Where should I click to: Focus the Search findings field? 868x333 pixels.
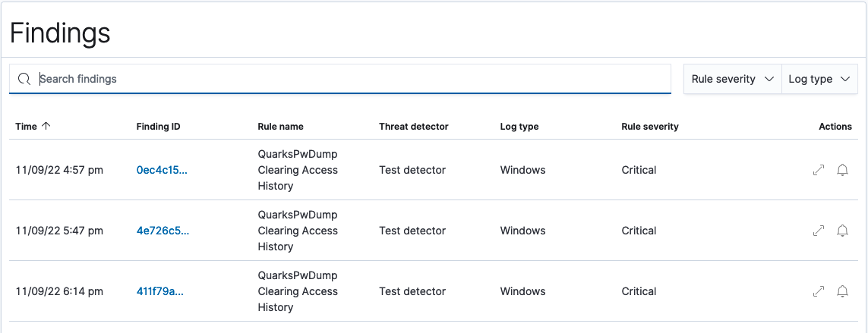click(x=349, y=79)
